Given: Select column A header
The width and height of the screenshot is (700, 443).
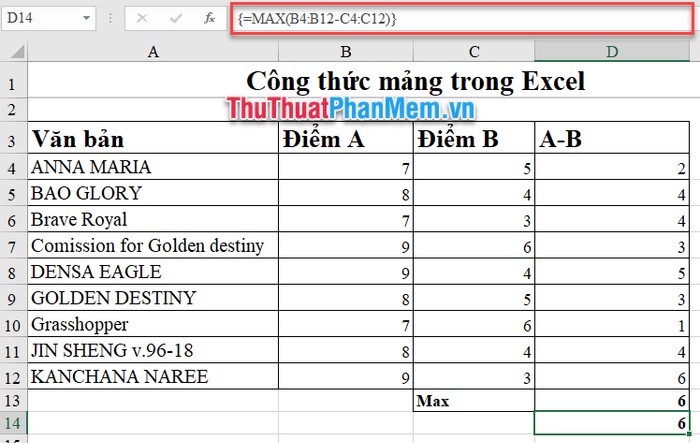Looking at the screenshot, I should [x=152, y=51].
